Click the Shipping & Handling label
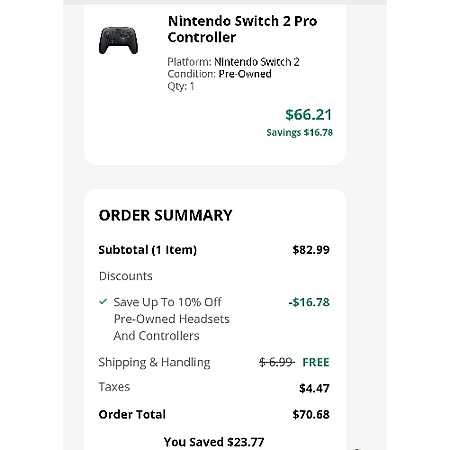This screenshot has width=450, height=450. coord(154,362)
